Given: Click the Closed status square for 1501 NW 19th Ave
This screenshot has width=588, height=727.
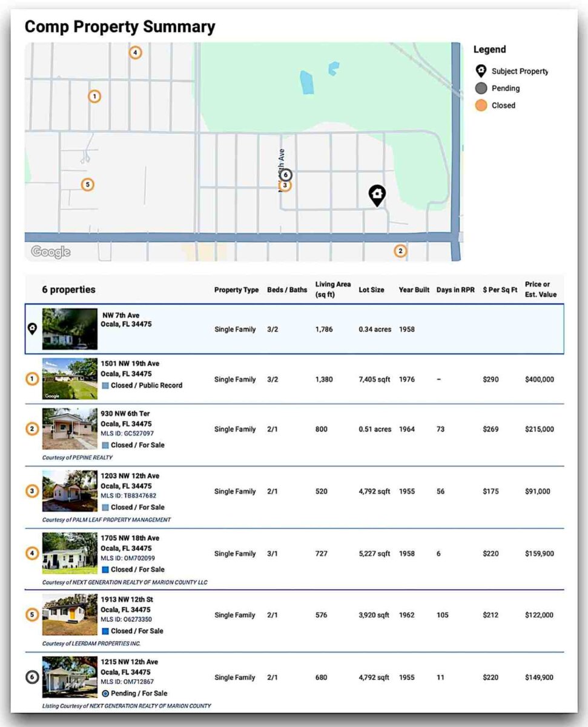Looking at the screenshot, I should click(105, 385).
